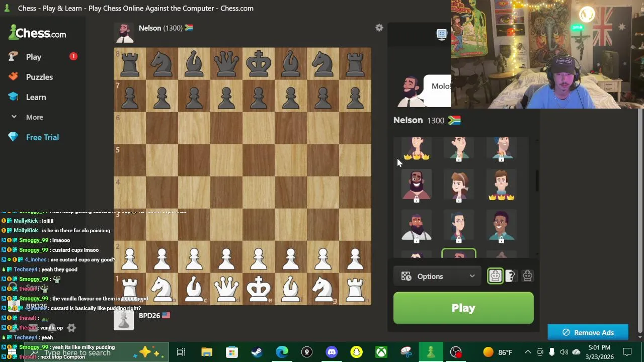Screen dimensions: 644x362
Task: Show hidden system tray icons
Action: (x=527, y=352)
